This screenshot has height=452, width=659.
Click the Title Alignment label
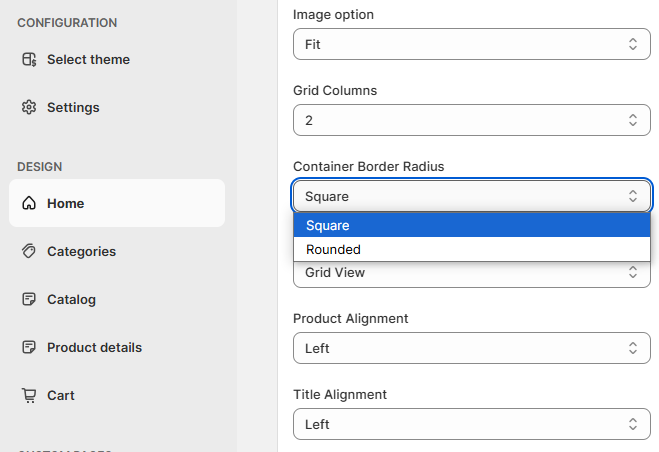(340, 394)
